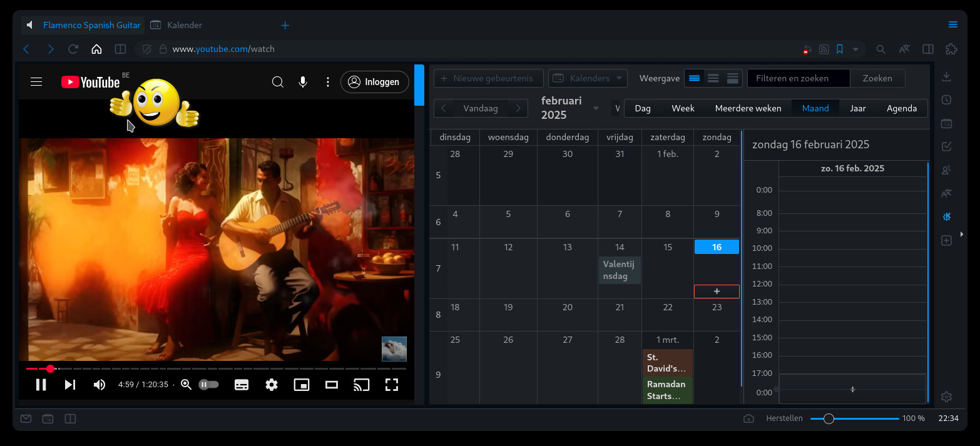Add a web panel with the side bar plus icon
The width and height of the screenshot is (980, 446).
tap(947, 240)
